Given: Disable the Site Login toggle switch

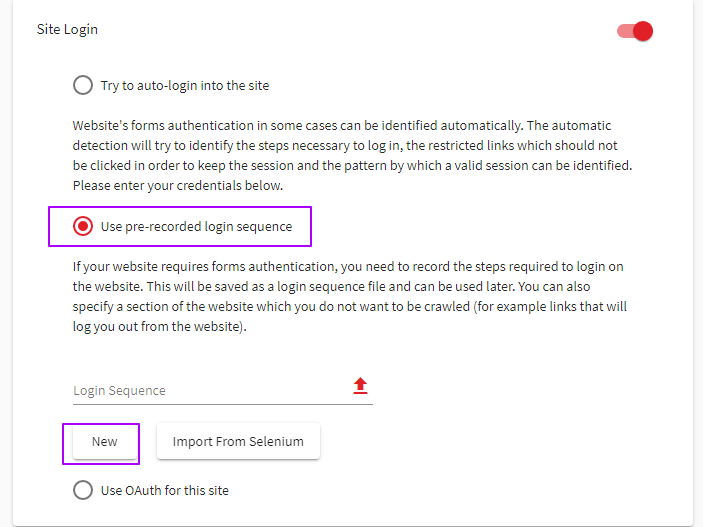Looking at the screenshot, I should (635, 31).
